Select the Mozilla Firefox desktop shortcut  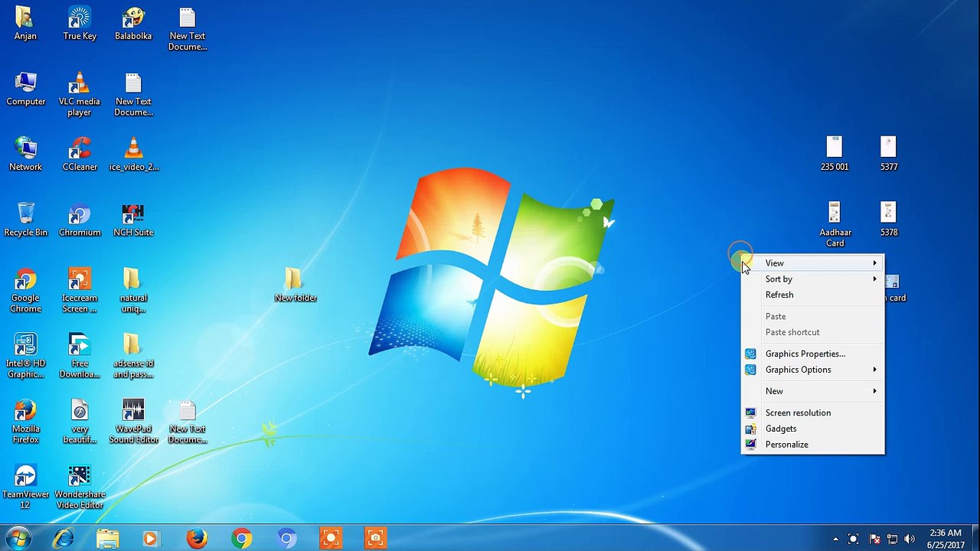click(x=25, y=422)
